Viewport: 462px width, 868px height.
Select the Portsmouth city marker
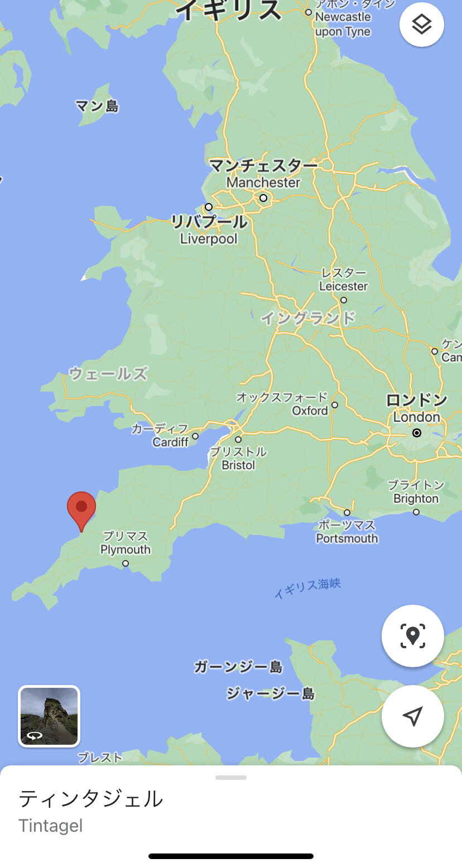pos(347,513)
